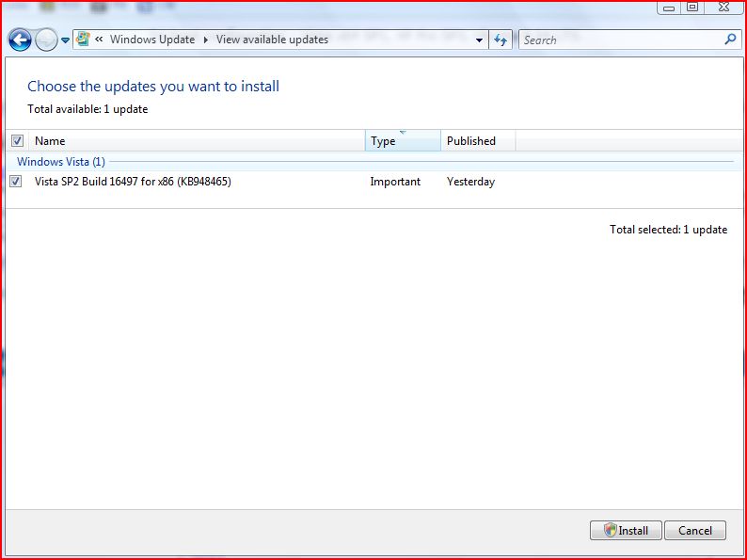747x560 pixels.
Task: Click the shield icon on Install
Action: point(611,530)
